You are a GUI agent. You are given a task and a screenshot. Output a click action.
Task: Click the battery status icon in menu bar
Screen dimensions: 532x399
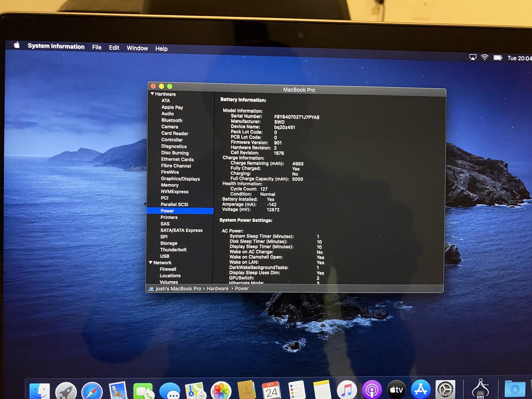pyautogui.click(x=498, y=58)
